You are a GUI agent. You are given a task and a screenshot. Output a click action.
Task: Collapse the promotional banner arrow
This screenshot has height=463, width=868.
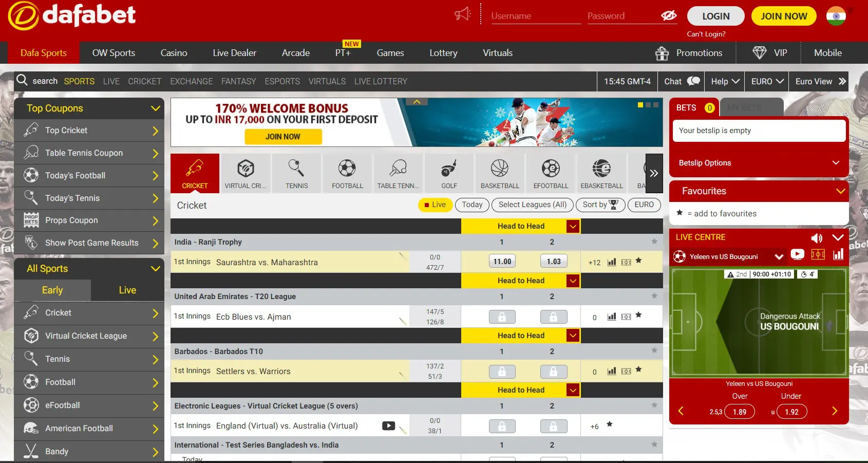tap(417, 102)
